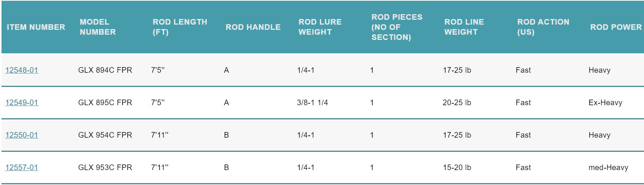Screen dimensions: 644x185
Task: Open item number 12550-01 link
Action: point(22,135)
